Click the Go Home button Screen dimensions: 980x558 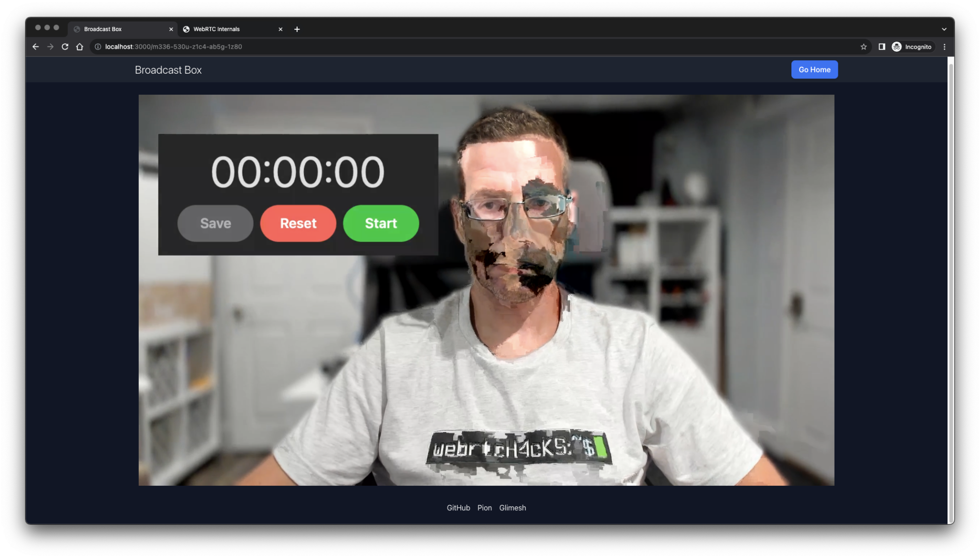[x=814, y=69]
